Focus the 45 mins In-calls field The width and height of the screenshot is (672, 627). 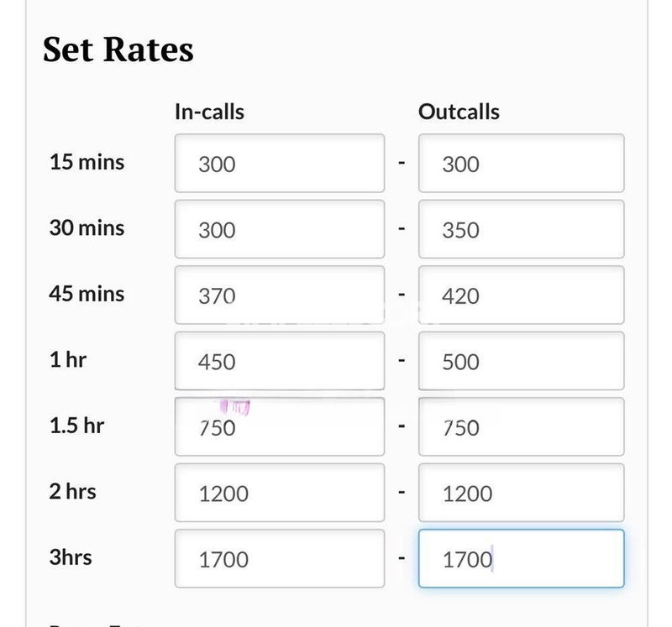click(x=279, y=295)
